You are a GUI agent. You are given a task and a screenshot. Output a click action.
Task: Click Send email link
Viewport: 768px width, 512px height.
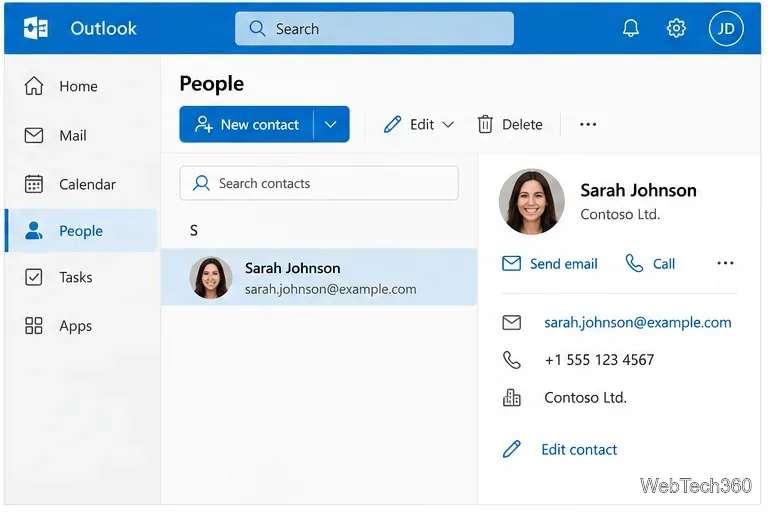[x=550, y=264]
